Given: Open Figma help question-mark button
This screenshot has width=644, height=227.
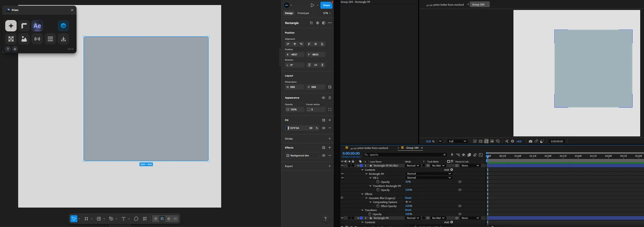Looking at the screenshot, I should 325,219.
